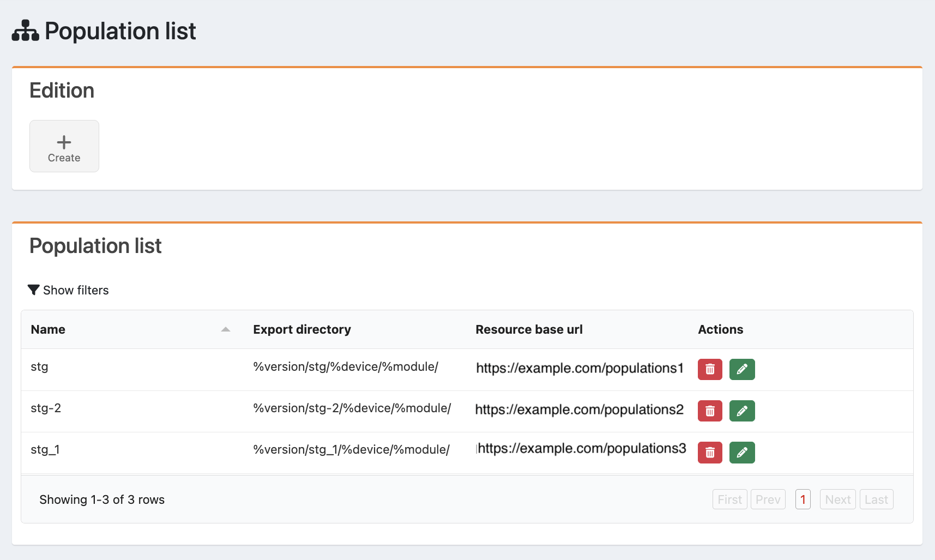This screenshot has width=935, height=560.
Task: Expand the Show filters section
Action: point(68,290)
